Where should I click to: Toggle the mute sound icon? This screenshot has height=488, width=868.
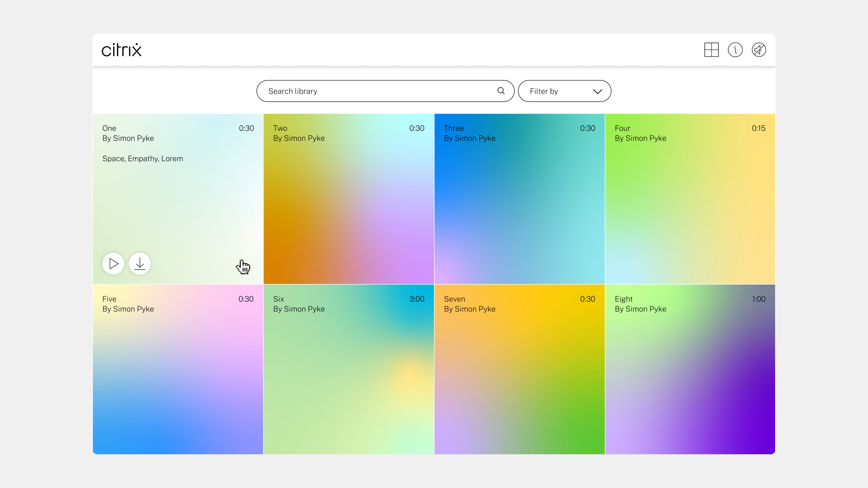[759, 50]
